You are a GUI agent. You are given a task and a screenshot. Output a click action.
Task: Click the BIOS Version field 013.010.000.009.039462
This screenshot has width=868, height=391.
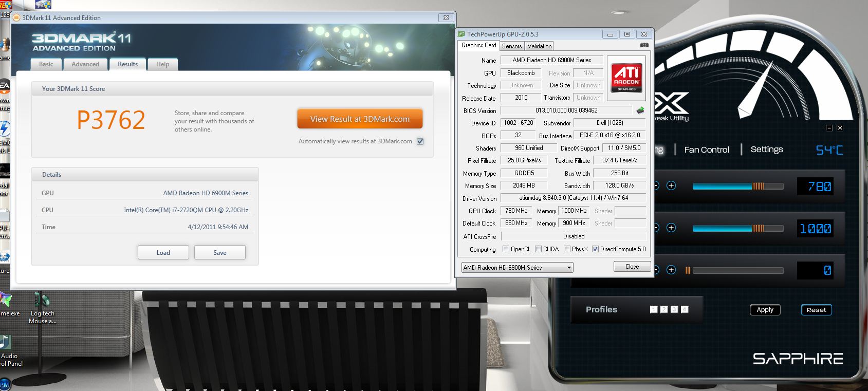(x=566, y=110)
